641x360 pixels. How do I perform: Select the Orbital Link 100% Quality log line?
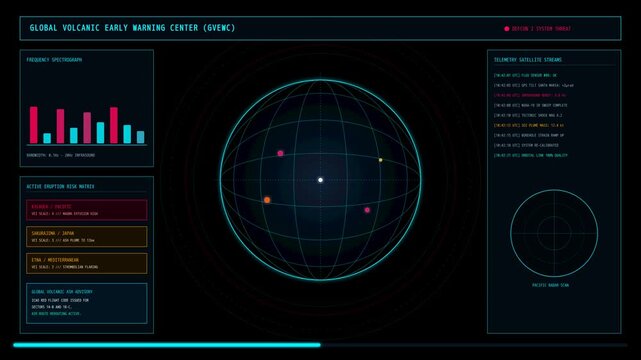click(x=531, y=155)
